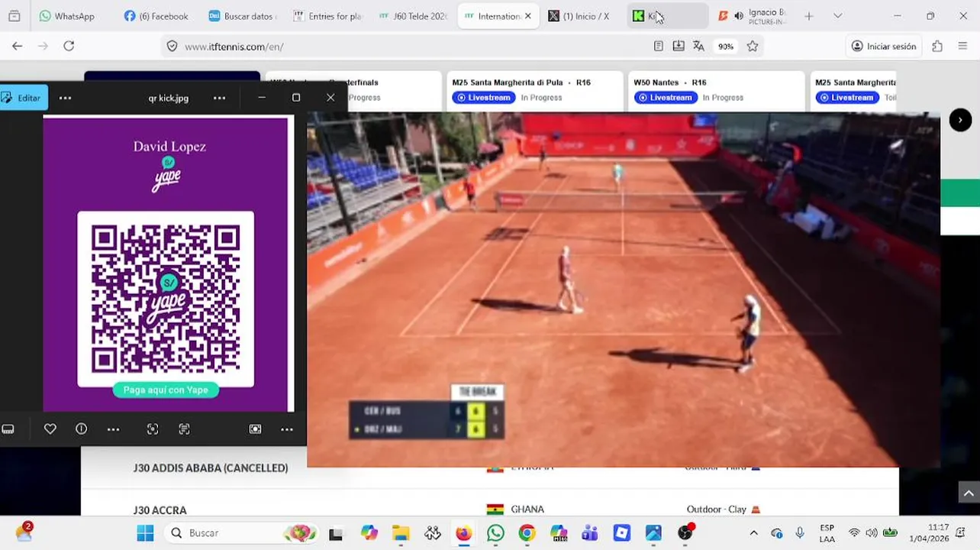Advance the live match carousel arrow

tap(960, 120)
